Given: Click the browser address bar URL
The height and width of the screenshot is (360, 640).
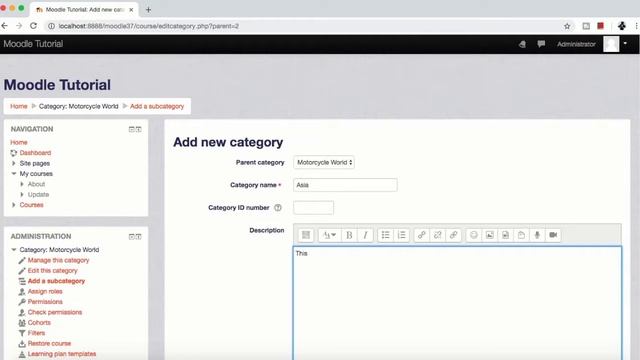Looking at the screenshot, I should (149, 26).
